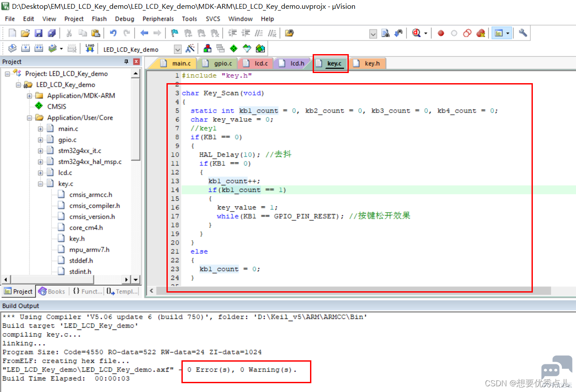The width and height of the screenshot is (576, 392).
Task: Click the Open file folder icon
Action: pos(25,33)
